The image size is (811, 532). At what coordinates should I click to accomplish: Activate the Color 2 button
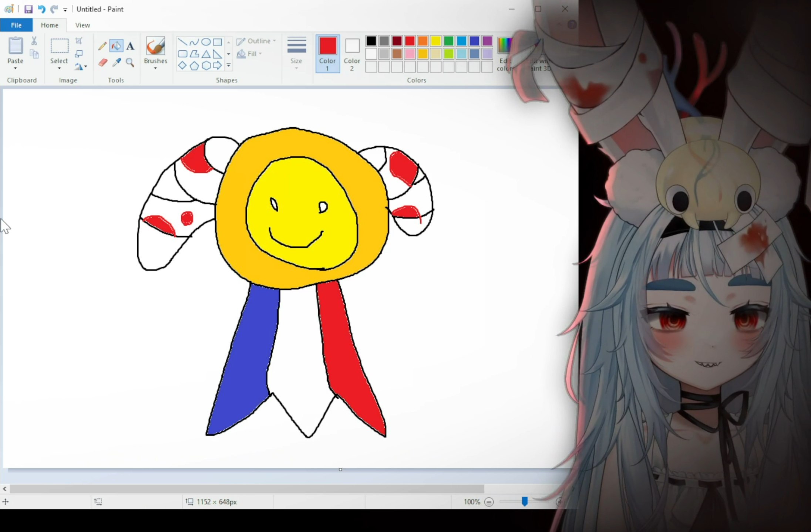pos(352,54)
